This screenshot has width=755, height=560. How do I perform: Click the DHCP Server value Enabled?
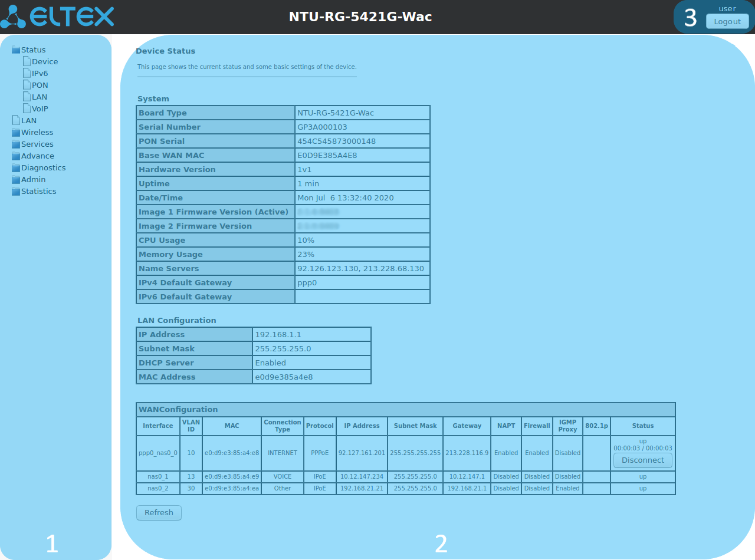pos(270,363)
